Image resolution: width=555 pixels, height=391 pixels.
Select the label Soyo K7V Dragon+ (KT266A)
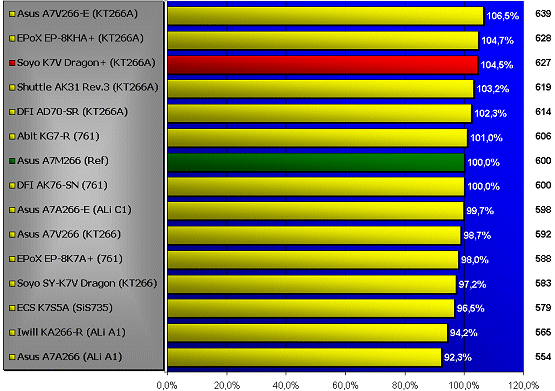(x=86, y=63)
